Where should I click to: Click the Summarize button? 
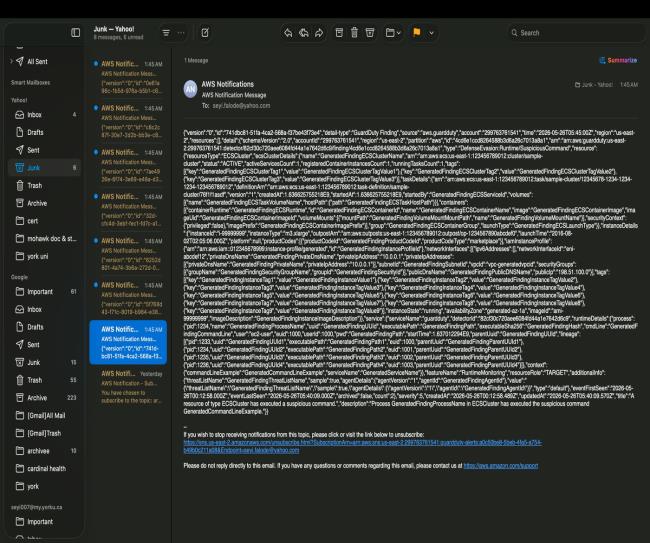click(x=618, y=61)
